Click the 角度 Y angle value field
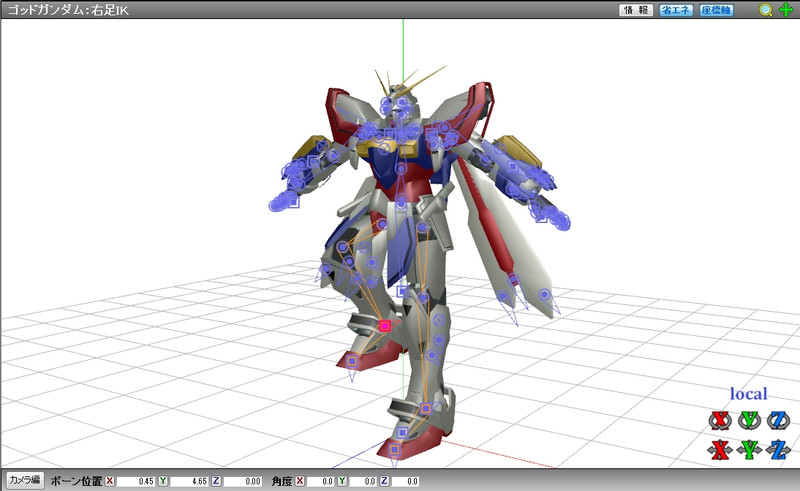Viewport: 800px width, 491px height. 363,481
